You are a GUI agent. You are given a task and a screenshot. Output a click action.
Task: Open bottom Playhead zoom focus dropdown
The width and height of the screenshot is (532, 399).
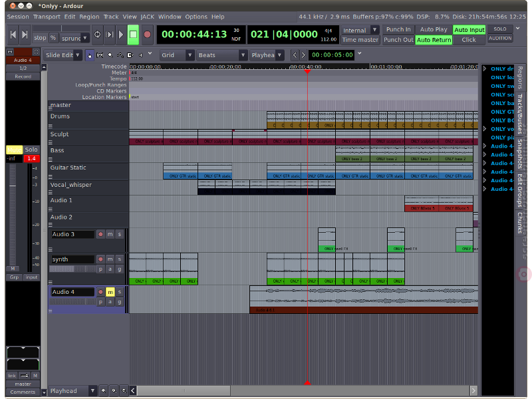pos(72,391)
